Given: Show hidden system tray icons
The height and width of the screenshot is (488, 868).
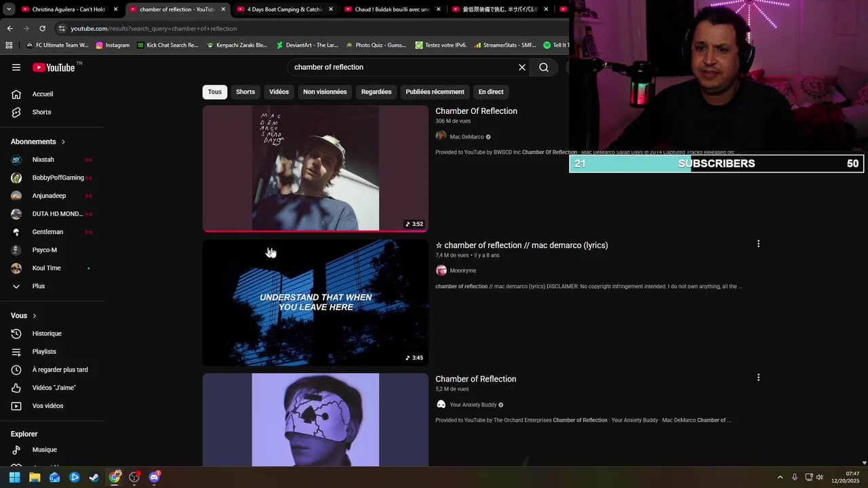Looking at the screenshot, I should click(780, 477).
